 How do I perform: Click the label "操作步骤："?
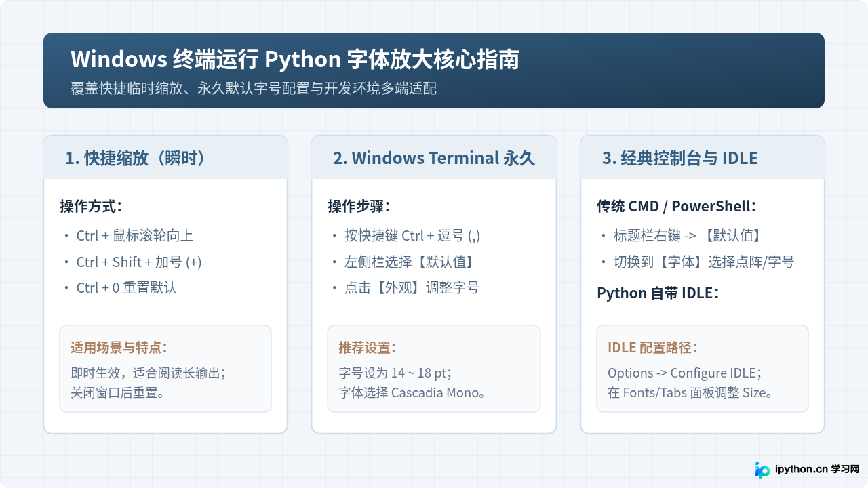(359, 206)
